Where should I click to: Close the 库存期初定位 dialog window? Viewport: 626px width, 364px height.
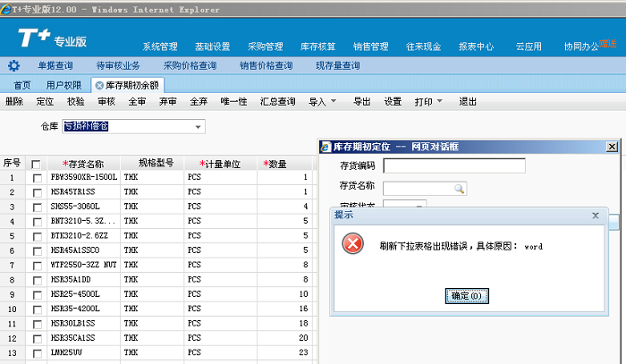(x=612, y=147)
